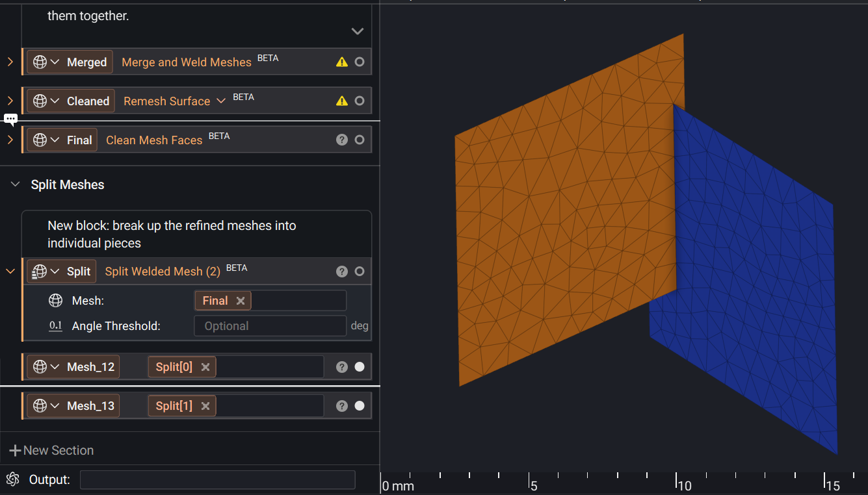
Task: Click the Clean Mesh Faces block name
Action: click(x=154, y=140)
